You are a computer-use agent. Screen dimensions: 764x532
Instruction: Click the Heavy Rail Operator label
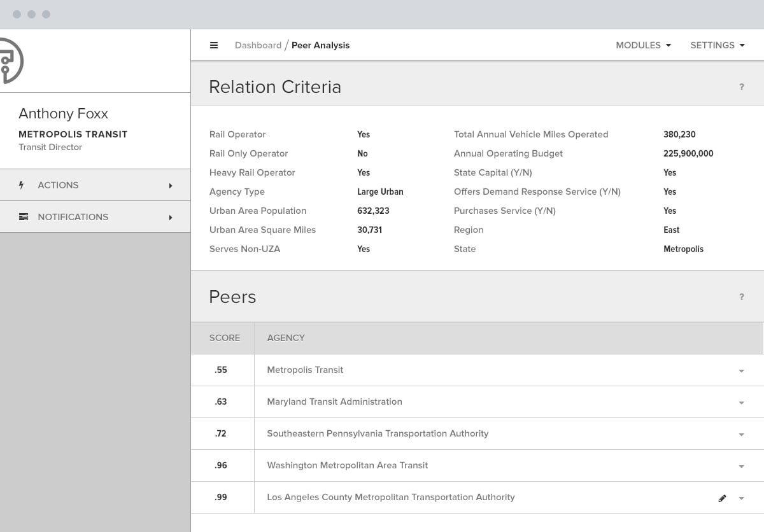click(252, 172)
